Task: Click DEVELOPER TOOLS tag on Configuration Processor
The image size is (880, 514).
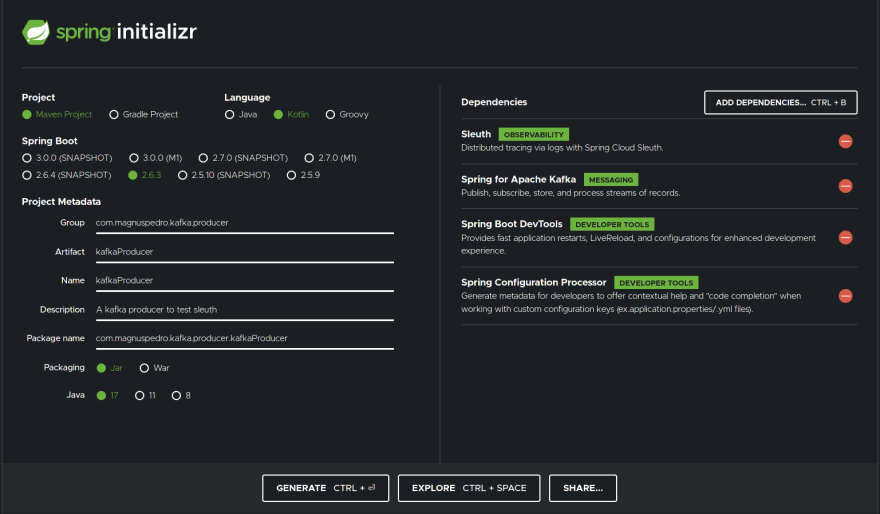Action: [x=656, y=283]
